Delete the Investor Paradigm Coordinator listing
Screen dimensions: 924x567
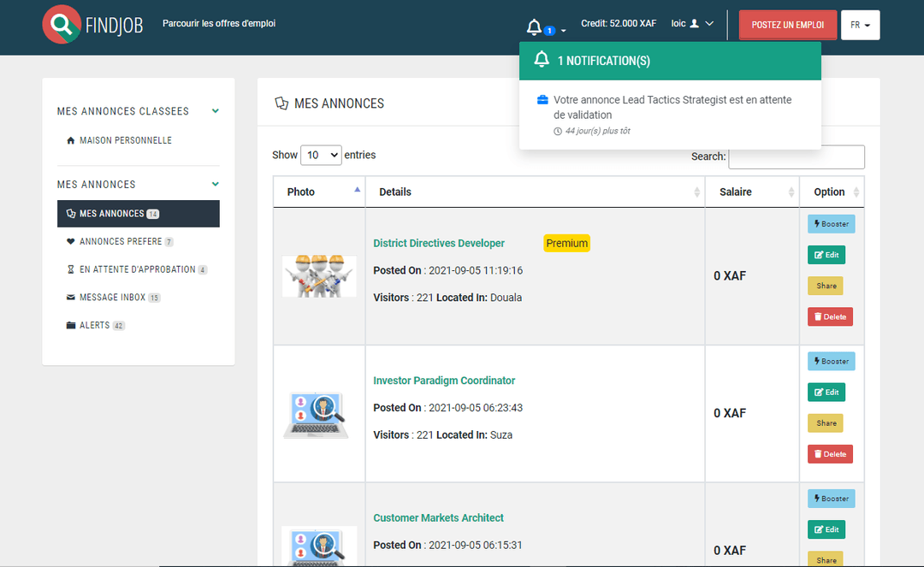[x=830, y=454]
